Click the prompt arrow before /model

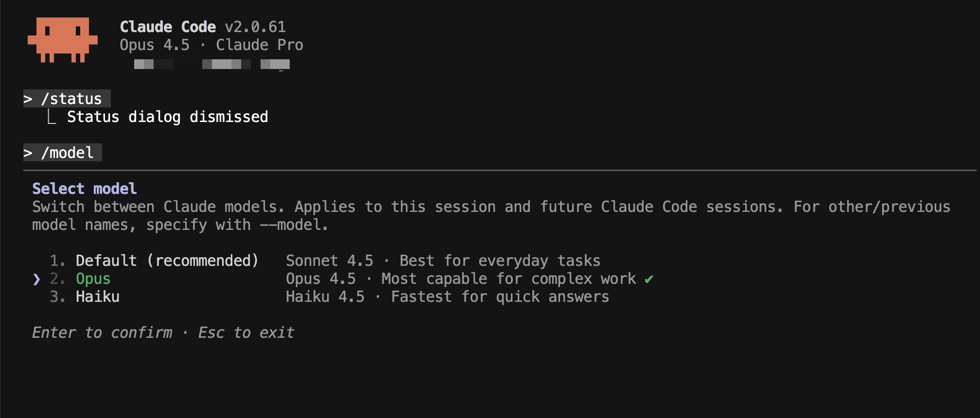pyautogui.click(x=28, y=153)
